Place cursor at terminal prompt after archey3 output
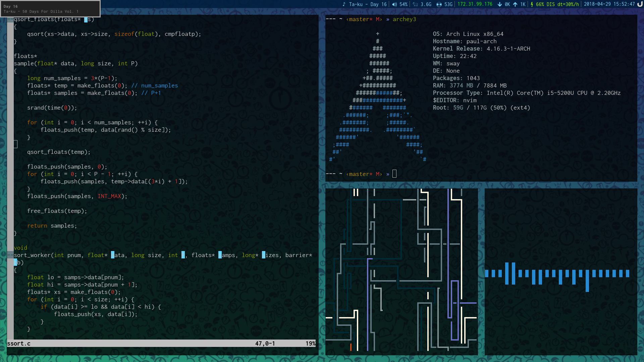Screen dimensions: 644x362 tap(394, 174)
